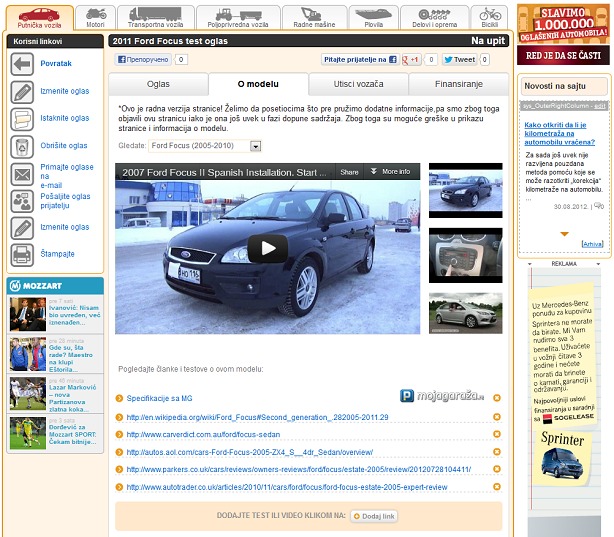
Task: Select the Putnička vozila car category
Action: point(39,18)
